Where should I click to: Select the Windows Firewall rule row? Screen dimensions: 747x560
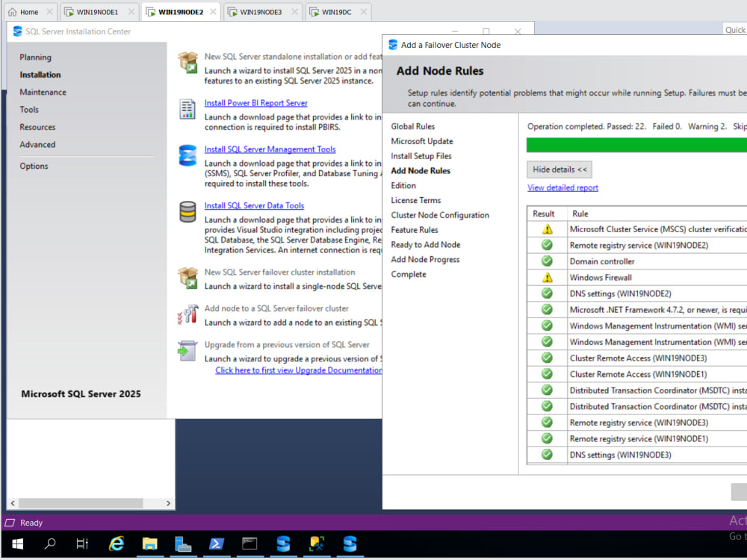(x=637, y=277)
